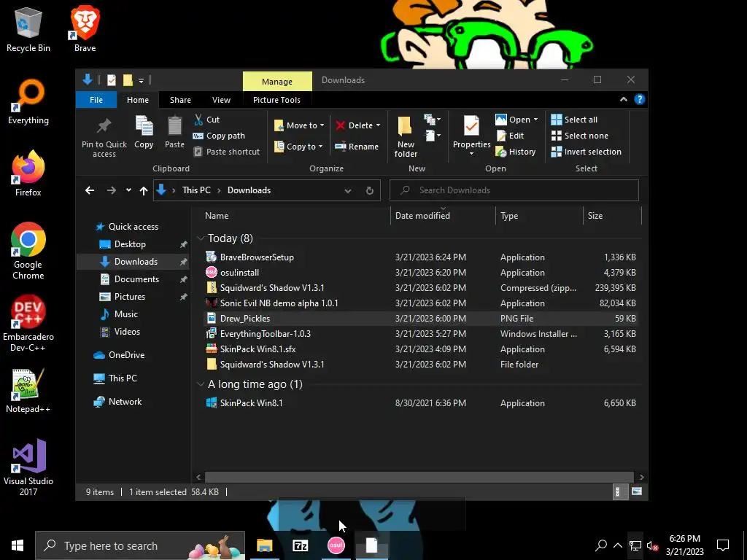This screenshot has height=560, width=747.
Task: Click Copy path in ribbon
Action: (x=220, y=136)
